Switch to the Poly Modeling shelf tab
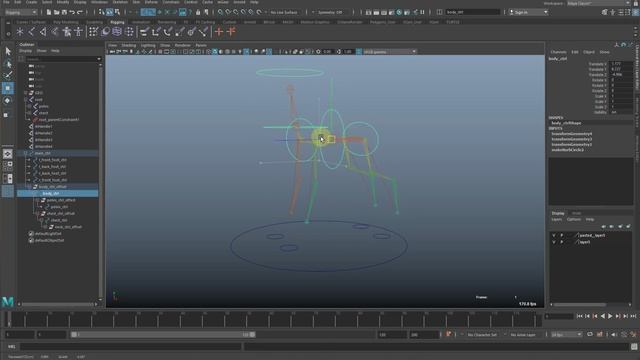The image size is (640, 360). tap(65, 22)
